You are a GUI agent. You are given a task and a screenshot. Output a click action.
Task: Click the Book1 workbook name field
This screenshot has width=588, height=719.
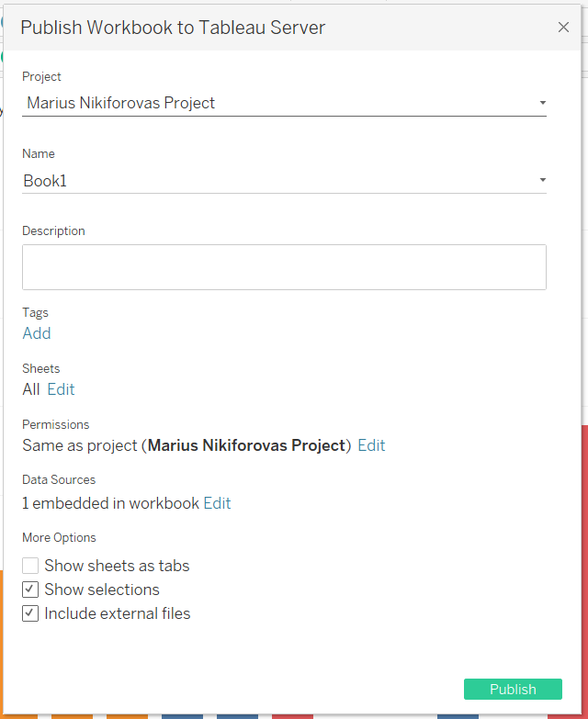(45, 181)
